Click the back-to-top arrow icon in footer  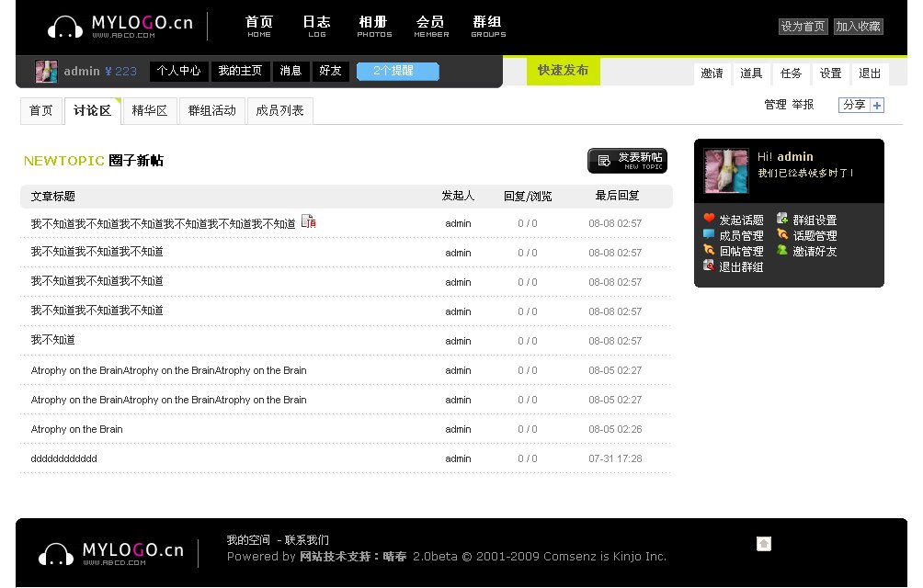(x=763, y=544)
